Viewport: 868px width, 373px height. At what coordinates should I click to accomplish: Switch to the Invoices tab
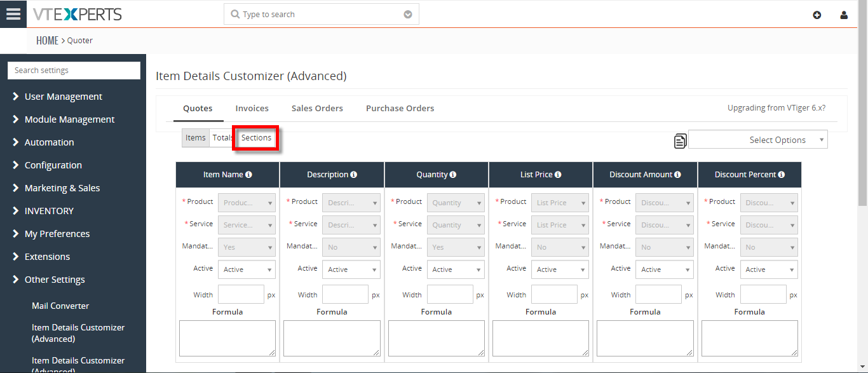click(252, 108)
